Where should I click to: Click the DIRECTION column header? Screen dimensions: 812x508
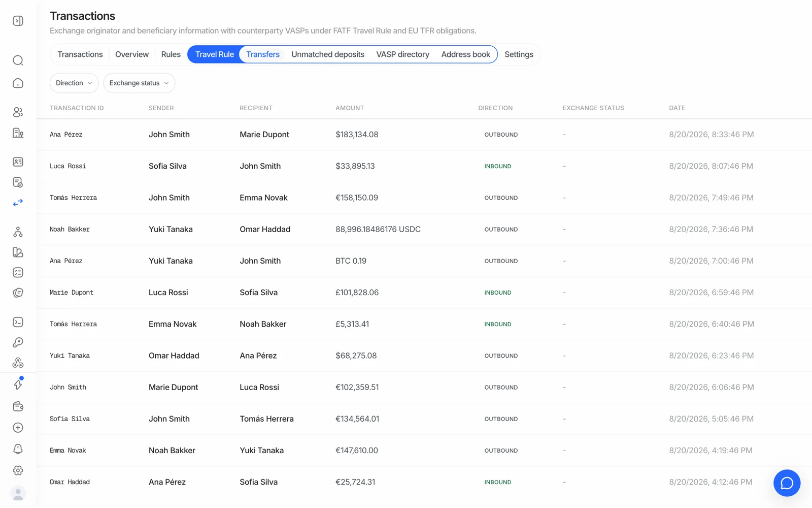(495, 108)
